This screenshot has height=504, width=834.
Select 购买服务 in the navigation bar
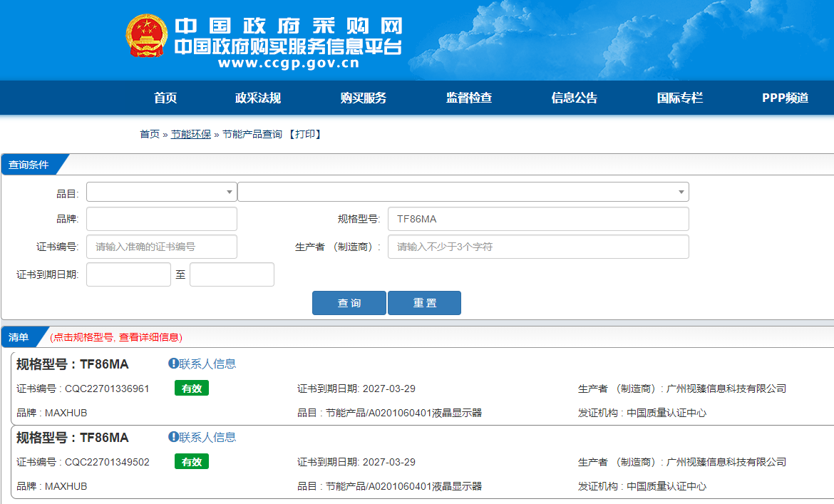(364, 98)
